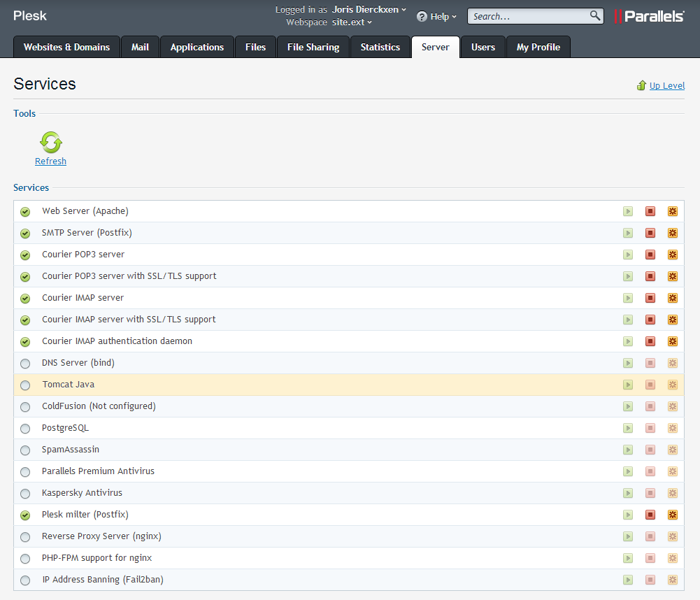The width and height of the screenshot is (700, 600).
Task: Click the green Refresh icon under Tools
Action: click(x=50, y=142)
